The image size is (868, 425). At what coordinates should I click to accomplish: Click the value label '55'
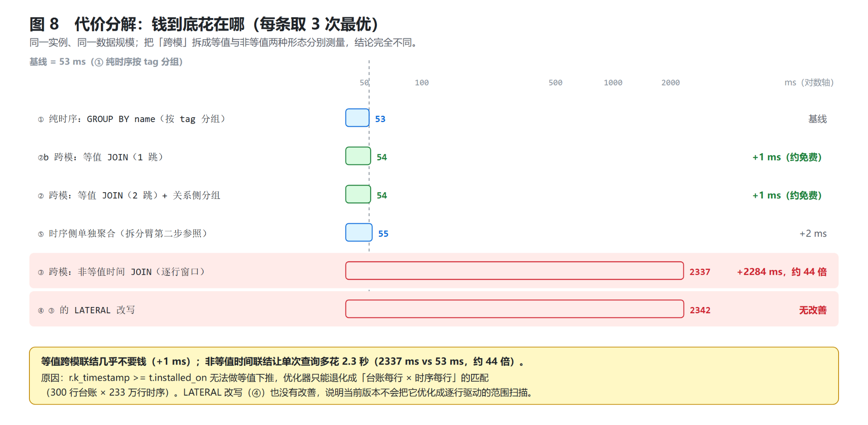(x=383, y=234)
